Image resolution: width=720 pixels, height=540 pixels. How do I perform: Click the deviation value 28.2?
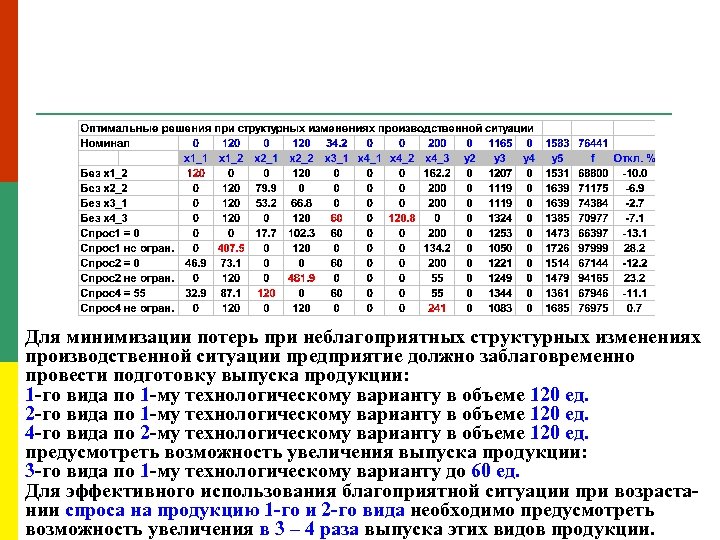(634, 248)
